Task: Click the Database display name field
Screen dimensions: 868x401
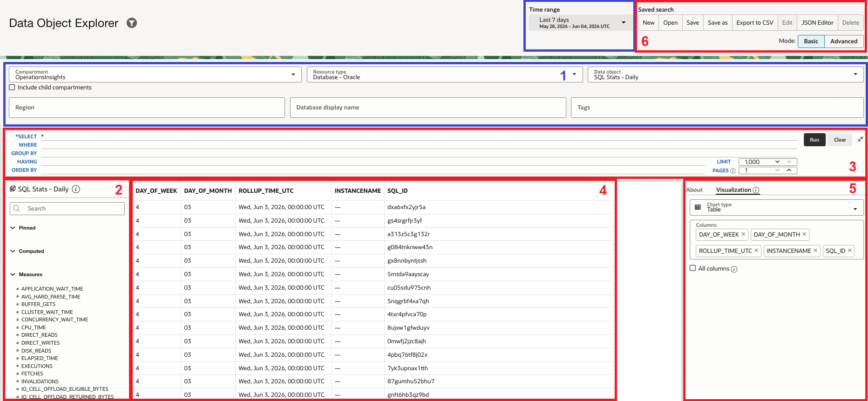Action: pyautogui.click(x=428, y=107)
